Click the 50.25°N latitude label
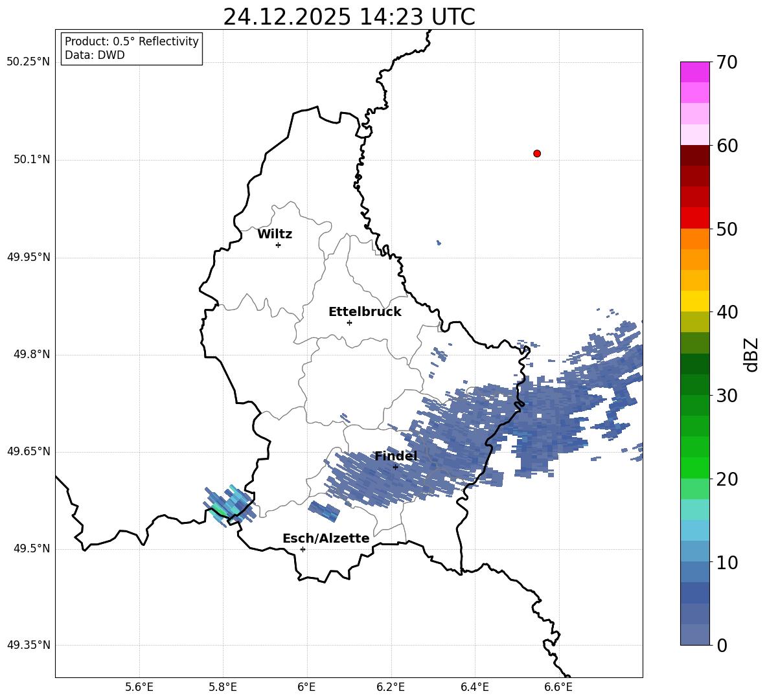The height and width of the screenshot is (700, 767). coord(29,62)
